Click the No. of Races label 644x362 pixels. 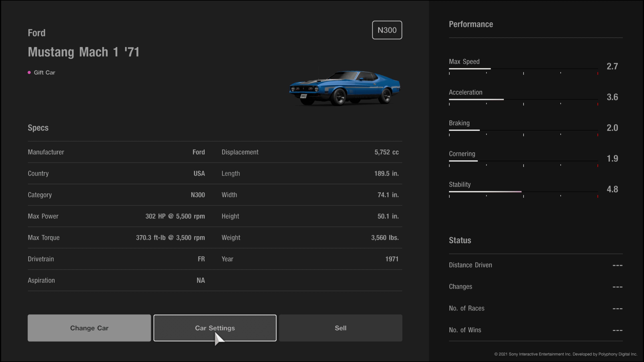467,308
